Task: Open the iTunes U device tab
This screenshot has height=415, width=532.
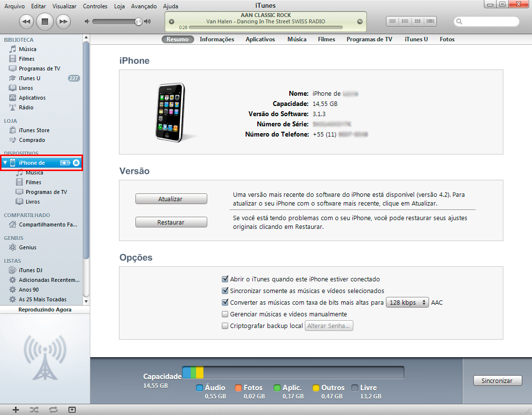Action: [x=416, y=39]
